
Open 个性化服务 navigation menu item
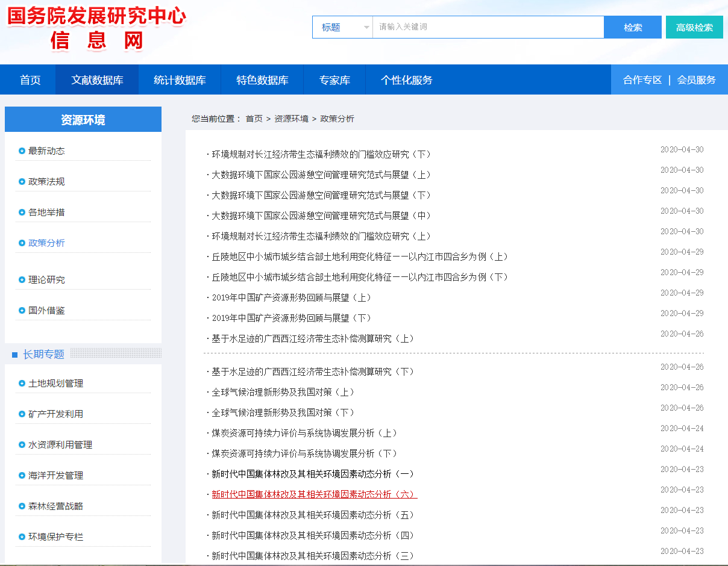(x=406, y=80)
